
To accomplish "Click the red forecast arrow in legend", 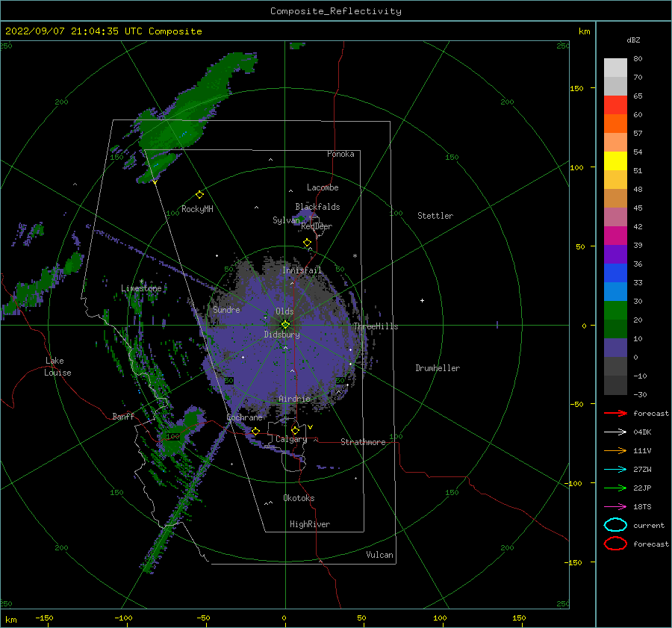I will point(615,413).
